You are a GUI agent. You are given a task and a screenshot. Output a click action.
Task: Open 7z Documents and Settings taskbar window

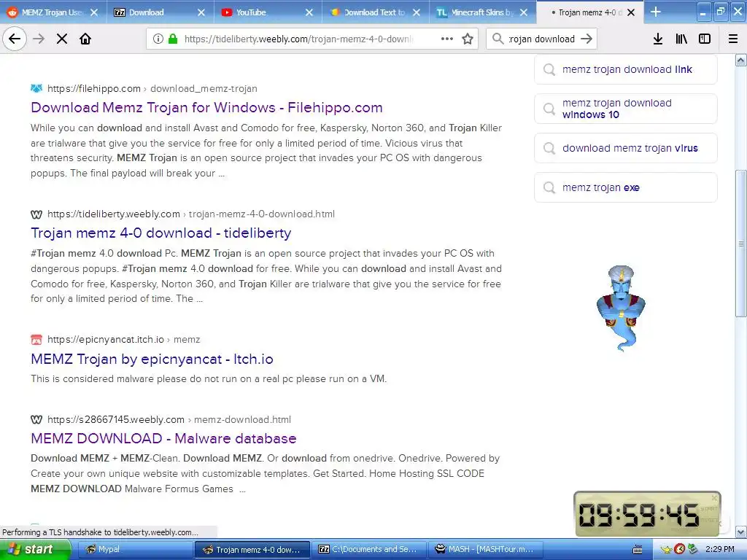(x=368, y=550)
